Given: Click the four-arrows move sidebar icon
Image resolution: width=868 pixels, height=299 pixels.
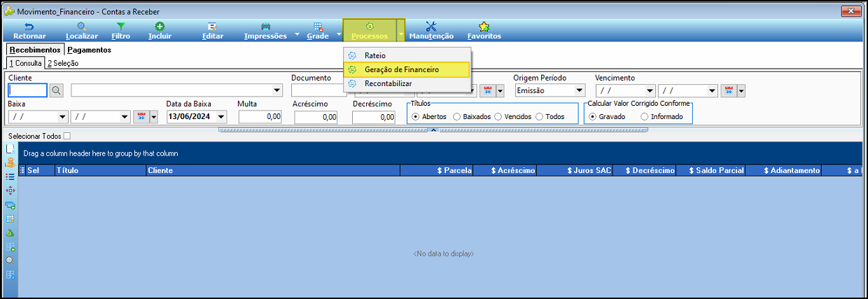Looking at the screenshot, I should (10, 190).
